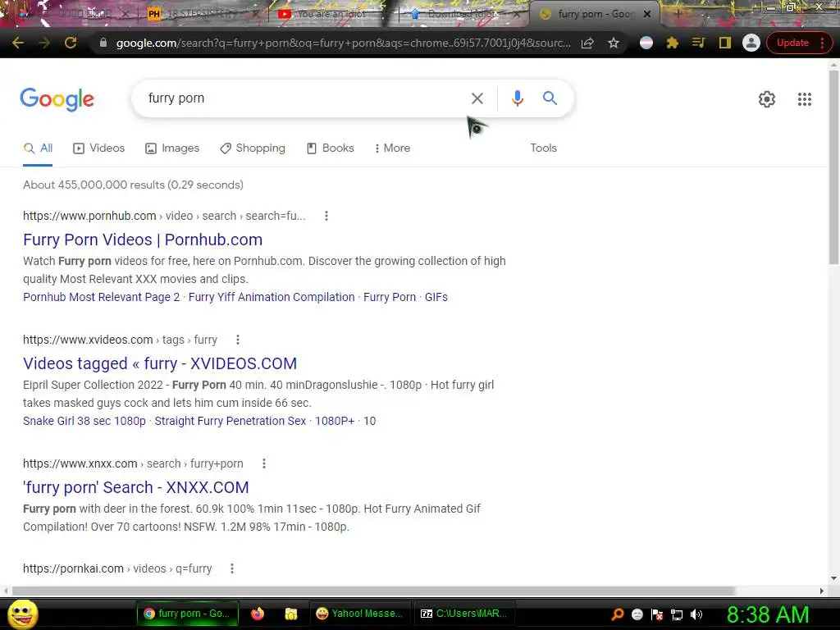This screenshot has height=630, width=840.
Task: Open a new tab with the plus button
Action: 678,14
